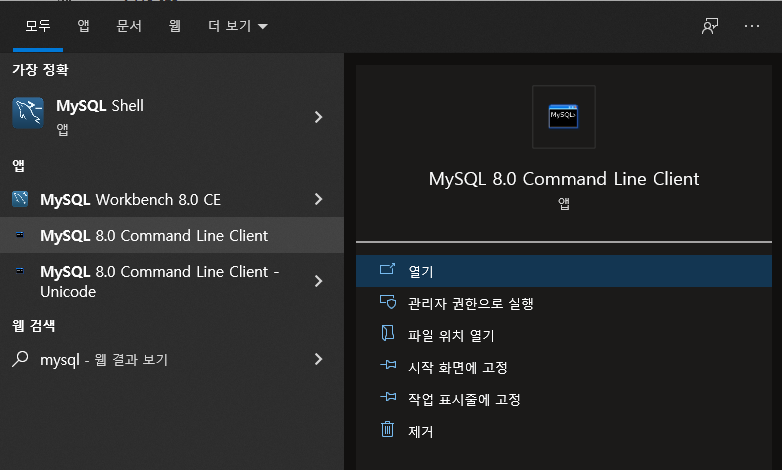Choose 시작 화면에 고정
The height and width of the screenshot is (470, 782).
564,367
